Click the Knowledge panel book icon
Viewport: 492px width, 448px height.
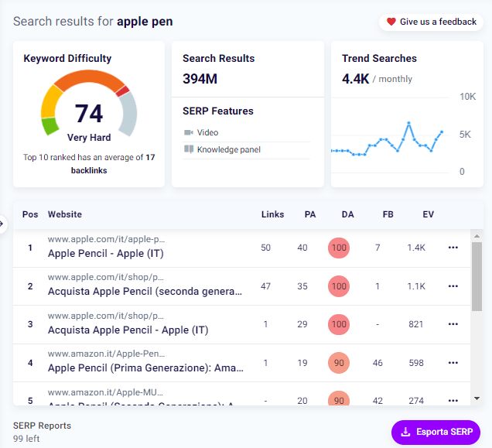pos(189,149)
